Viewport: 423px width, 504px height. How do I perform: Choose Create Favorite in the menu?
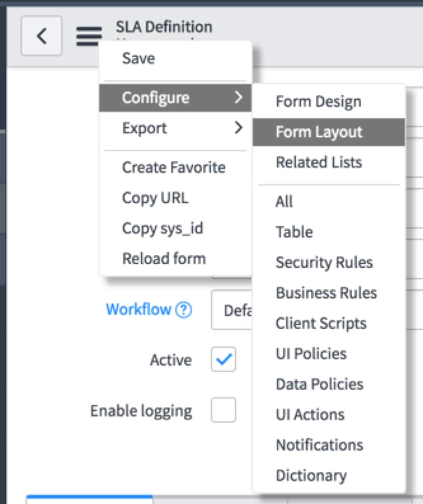pos(175,167)
